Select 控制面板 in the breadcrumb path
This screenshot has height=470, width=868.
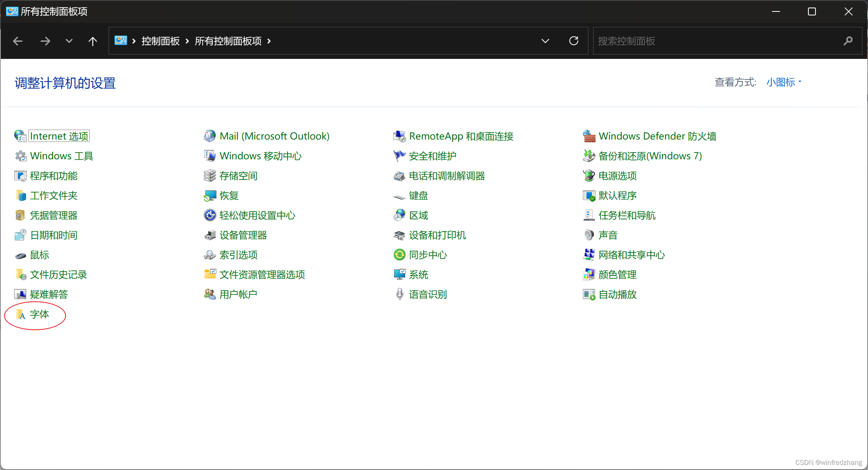pyautogui.click(x=160, y=41)
